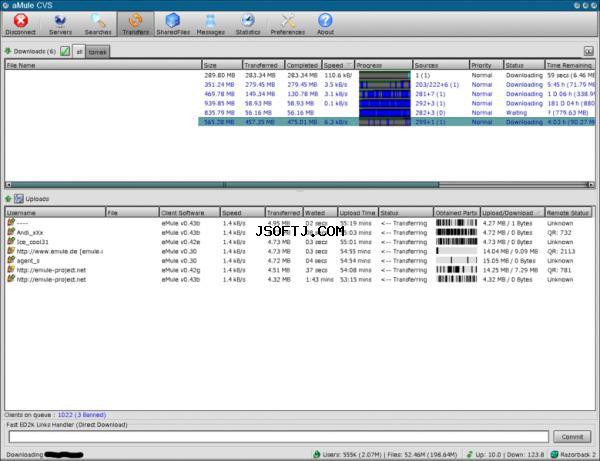Sort downloads by the Speed column arrow
The width and height of the screenshot is (600, 461).
(x=349, y=65)
